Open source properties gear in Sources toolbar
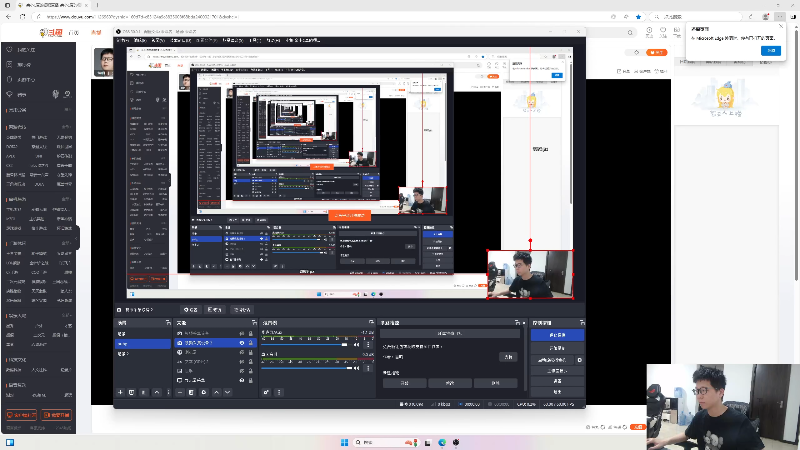This screenshot has height=450, width=800. (x=204, y=392)
